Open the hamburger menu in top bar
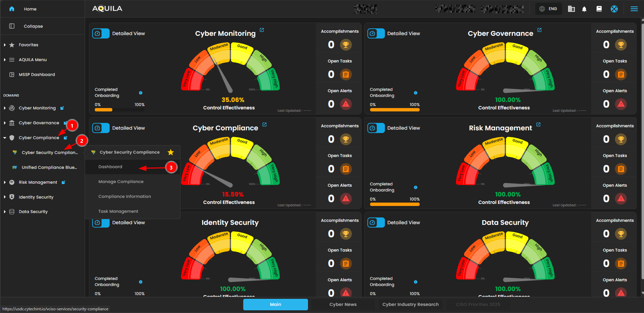This screenshot has height=313, width=644. coord(634,9)
